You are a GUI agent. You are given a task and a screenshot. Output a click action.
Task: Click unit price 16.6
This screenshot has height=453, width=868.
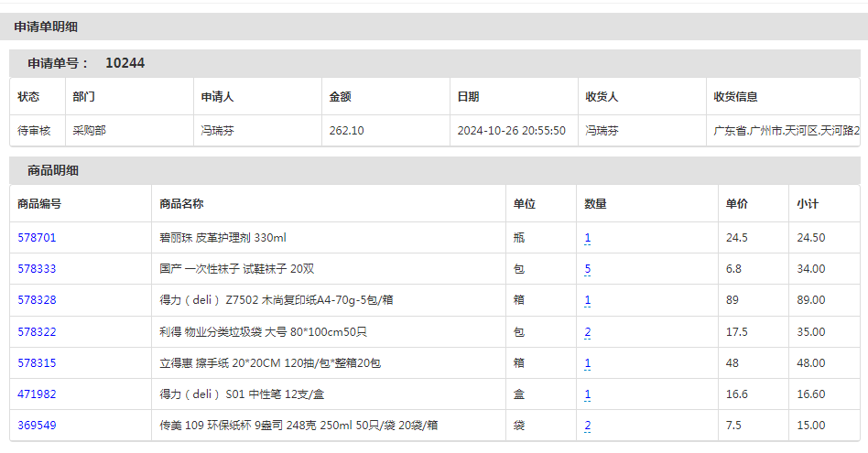tap(737, 394)
